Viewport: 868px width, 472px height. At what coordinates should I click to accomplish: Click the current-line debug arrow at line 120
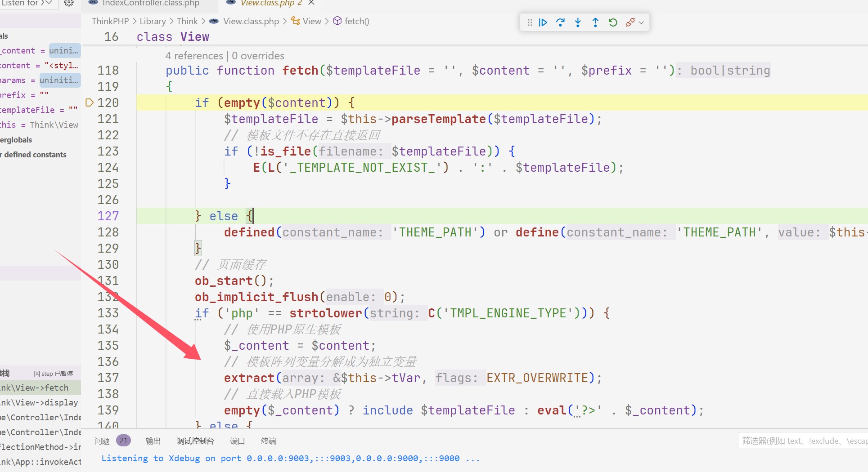pos(89,102)
